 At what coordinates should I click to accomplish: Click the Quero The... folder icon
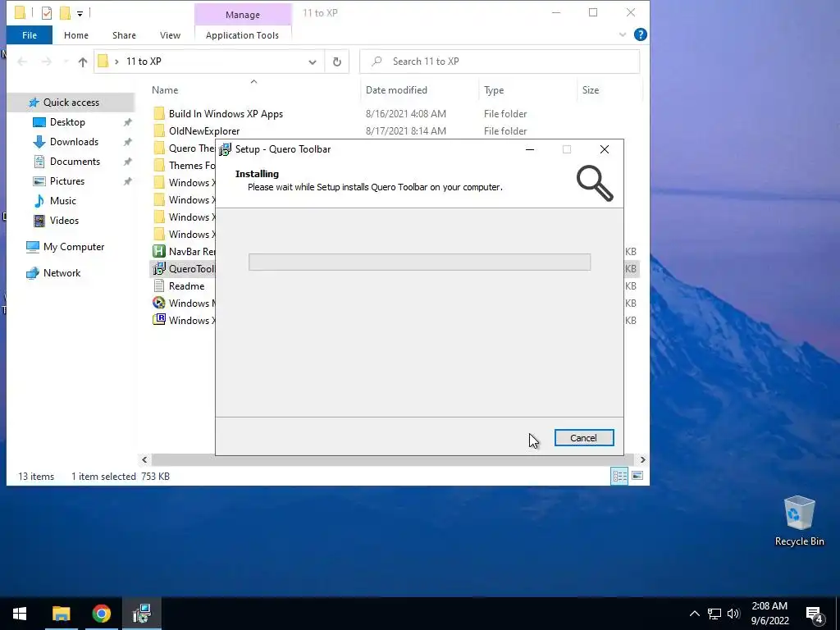158,148
